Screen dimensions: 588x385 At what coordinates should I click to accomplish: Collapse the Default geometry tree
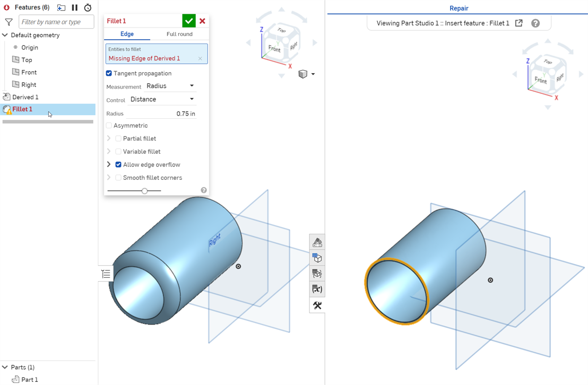pyautogui.click(x=5, y=35)
